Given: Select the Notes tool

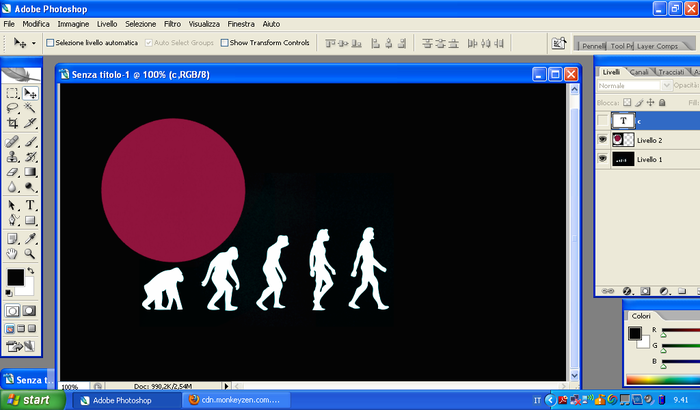Looking at the screenshot, I should 12,239.
